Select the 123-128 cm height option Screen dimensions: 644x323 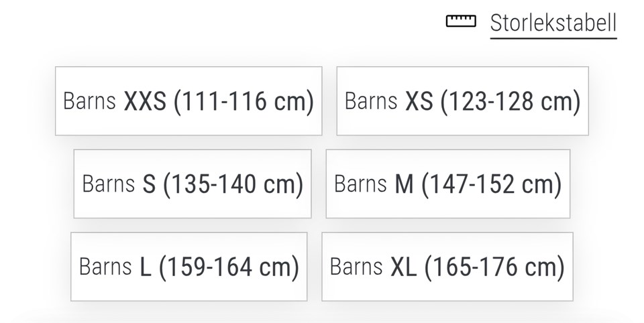(x=462, y=101)
